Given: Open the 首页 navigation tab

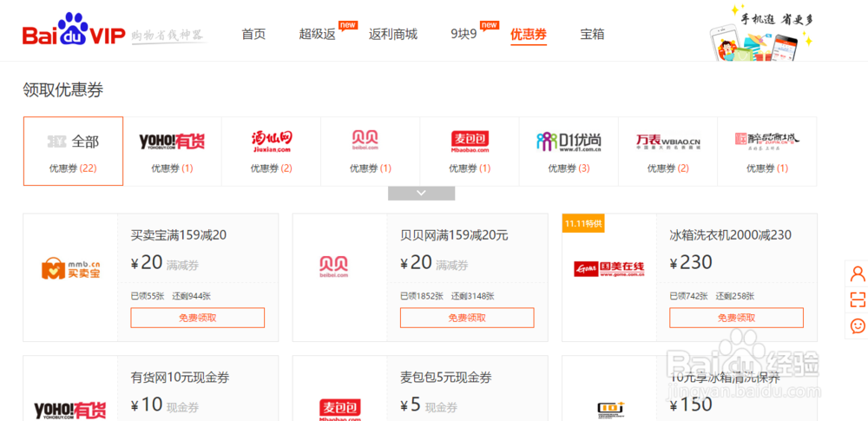Looking at the screenshot, I should [253, 35].
